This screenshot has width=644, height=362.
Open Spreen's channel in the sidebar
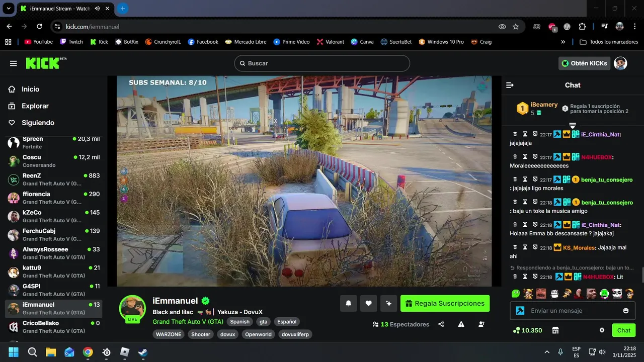click(54, 143)
